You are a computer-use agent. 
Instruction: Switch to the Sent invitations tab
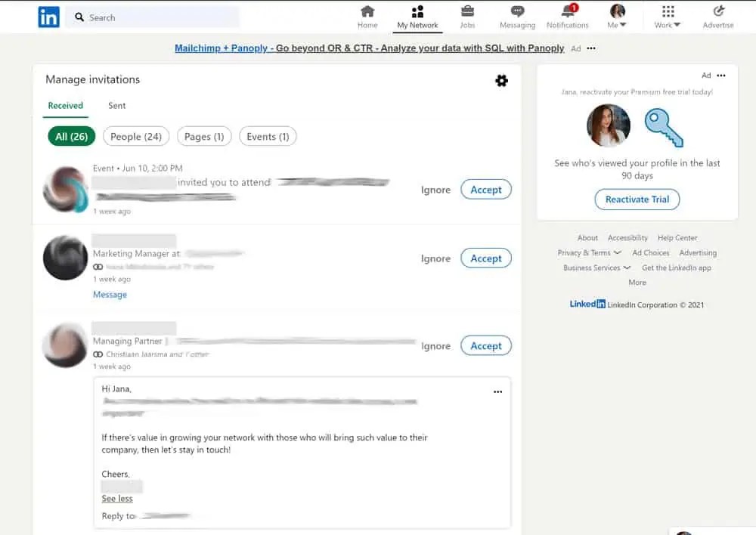coord(116,106)
